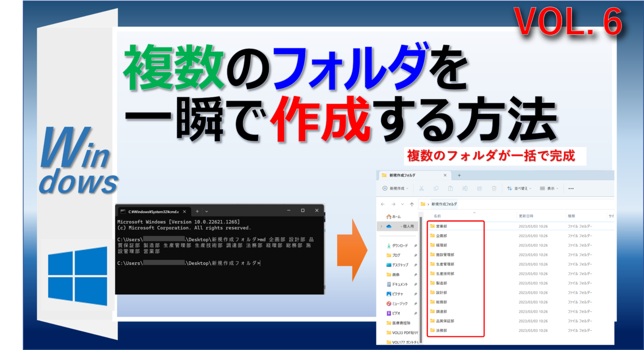The height and width of the screenshot is (350, 644).
Task: Open the 表示 view dropdown
Action: (x=549, y=189)
